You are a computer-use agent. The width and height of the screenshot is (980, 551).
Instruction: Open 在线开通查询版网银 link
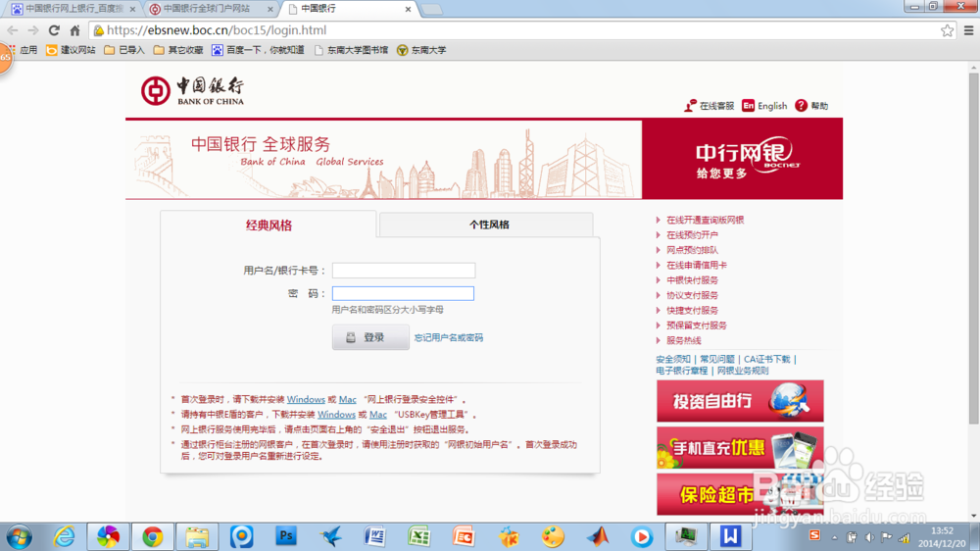click(705, 220)
